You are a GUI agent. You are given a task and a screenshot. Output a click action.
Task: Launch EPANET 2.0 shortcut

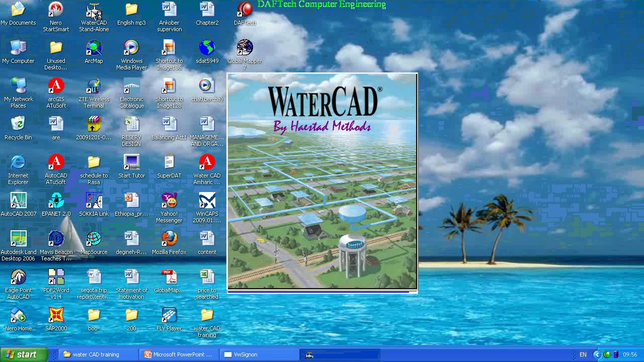[56, 201]
